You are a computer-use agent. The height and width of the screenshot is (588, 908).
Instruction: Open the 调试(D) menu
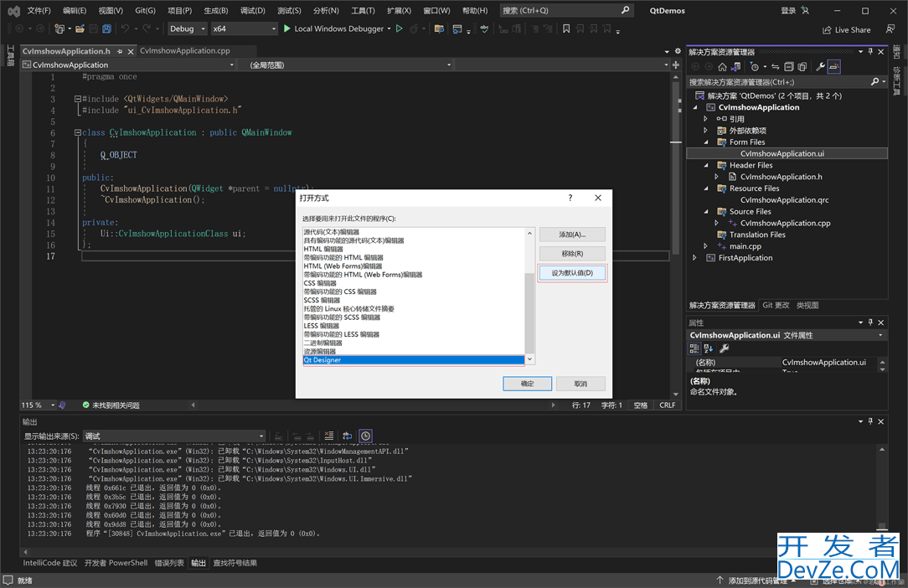(252, 10)
